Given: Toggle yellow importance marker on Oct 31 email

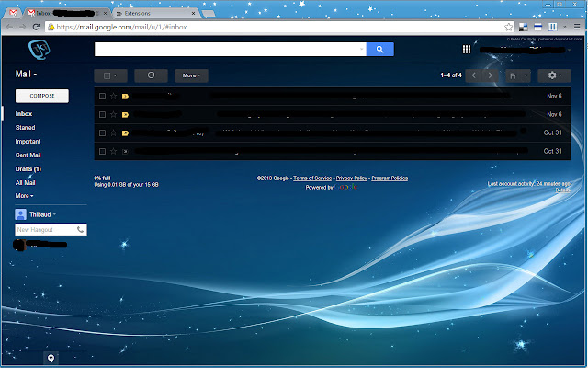Looking at the screenshot, I should (125, 132).
